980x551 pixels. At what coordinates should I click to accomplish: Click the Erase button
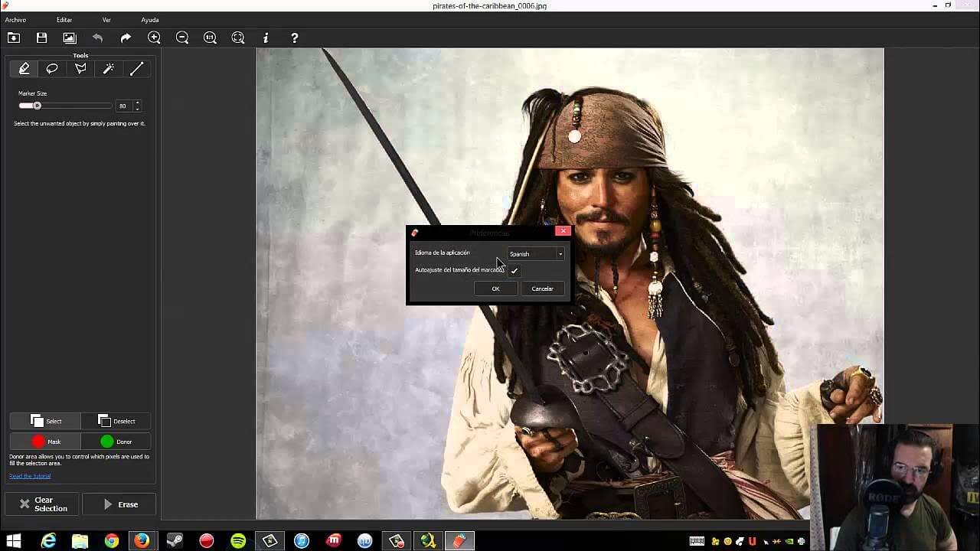tap(119, 504)
